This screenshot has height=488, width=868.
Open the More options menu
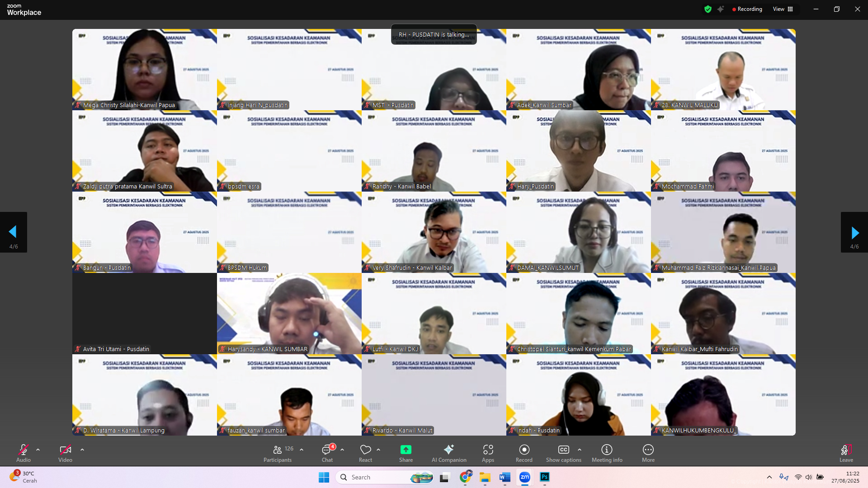pos(648,452)
